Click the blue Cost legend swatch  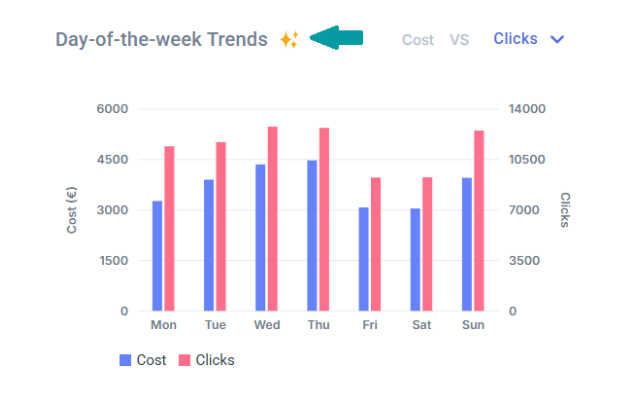point(125,360)
